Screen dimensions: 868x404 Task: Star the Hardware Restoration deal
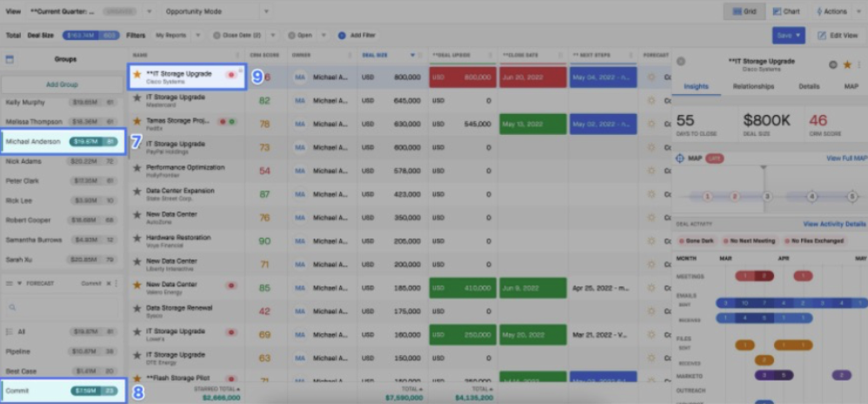click(137, 238)
